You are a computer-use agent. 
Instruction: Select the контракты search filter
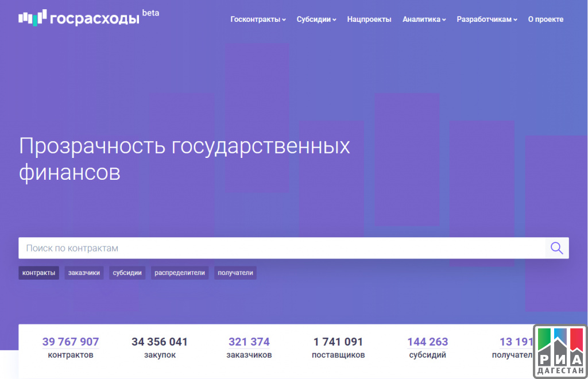[x=39, y=273]
